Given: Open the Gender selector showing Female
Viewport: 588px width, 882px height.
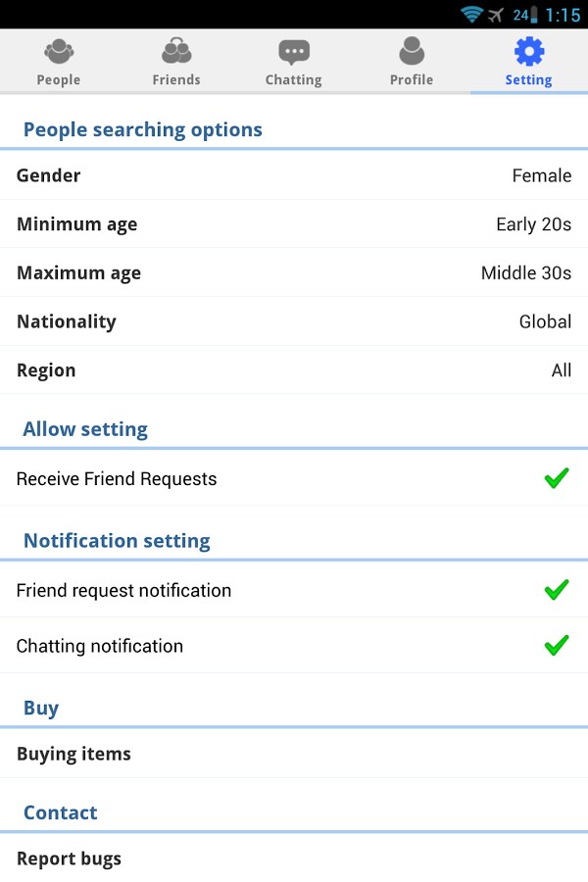Looking at the screenshot, I should (294, 175).
